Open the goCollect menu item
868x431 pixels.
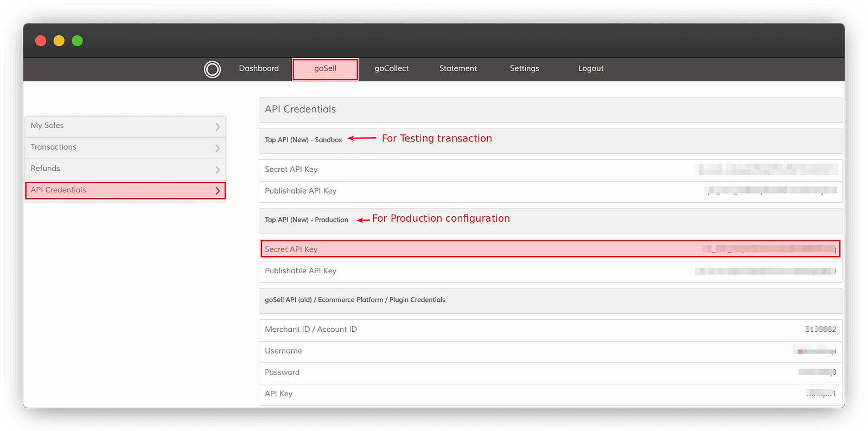pos(391,68)
